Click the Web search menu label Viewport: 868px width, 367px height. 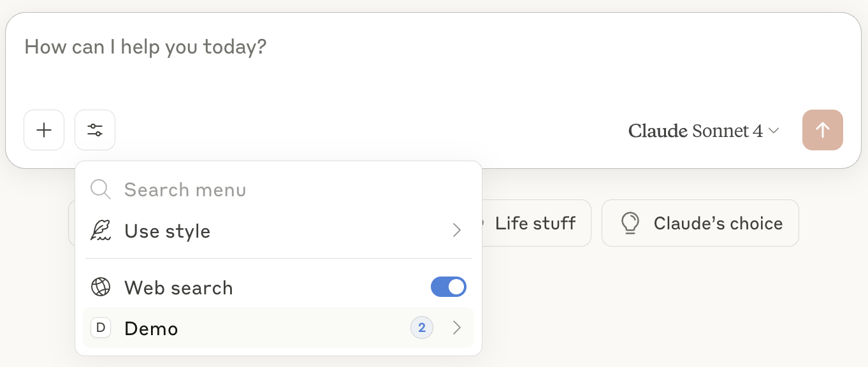point(178,288)
